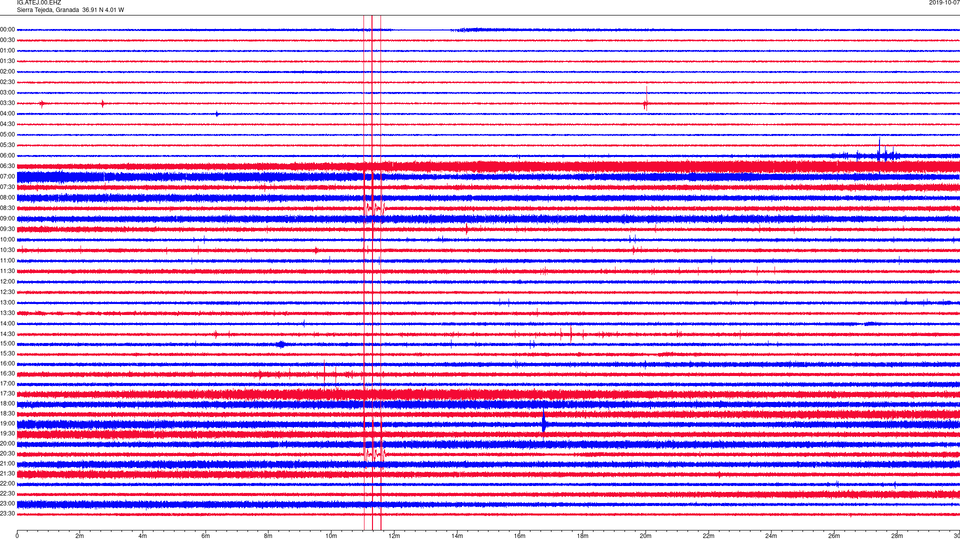Select the 19:00 trace time label
This screenshot has width=960, height=540.
click(x=7, y=424)
